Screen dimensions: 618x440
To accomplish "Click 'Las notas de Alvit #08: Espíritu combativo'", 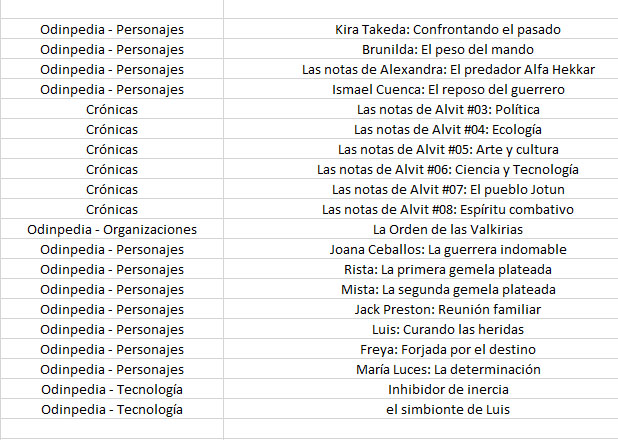I will coord(448,210).
